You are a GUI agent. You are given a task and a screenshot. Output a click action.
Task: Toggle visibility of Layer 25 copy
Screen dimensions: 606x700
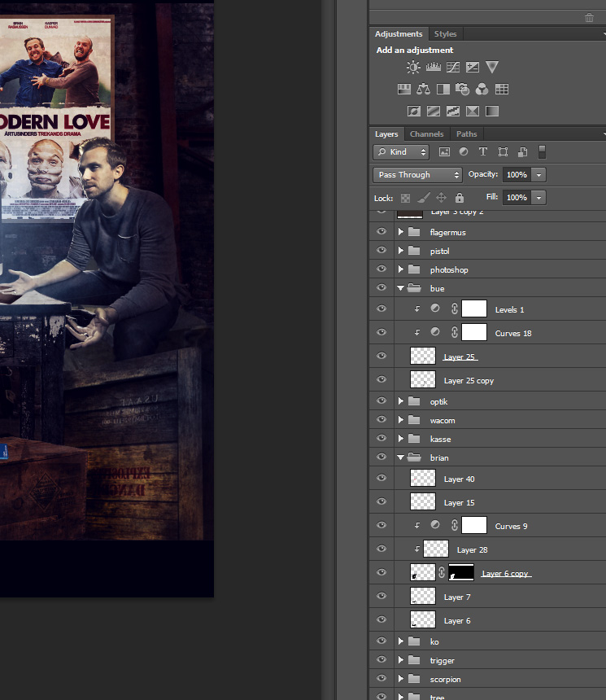coord(381,379)
